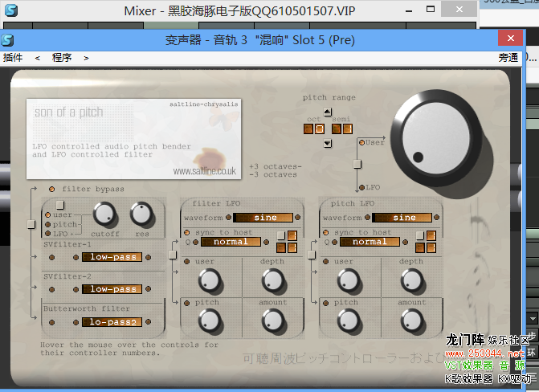Screen dimensions: 539x392
Task: Toggle the SVfilter-1 enable LED
Action: pyautogui.click(x=51, y=257)
